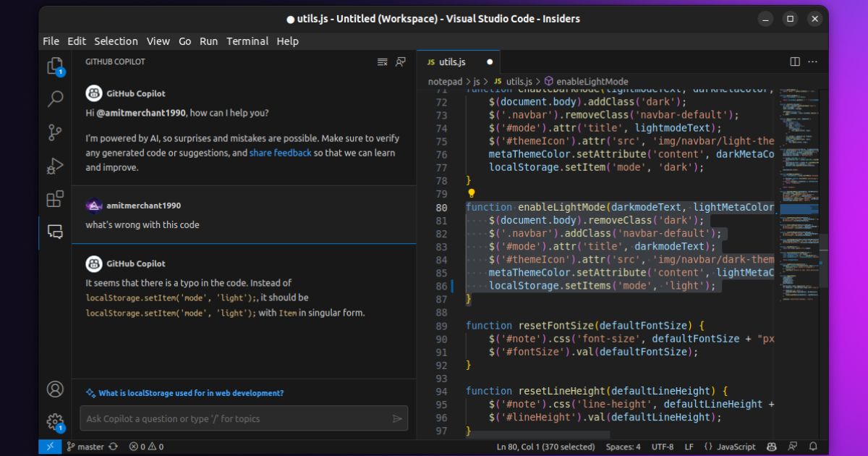Open notifications bell in status bar
This screenshot has width=868, height=456.
813,447
